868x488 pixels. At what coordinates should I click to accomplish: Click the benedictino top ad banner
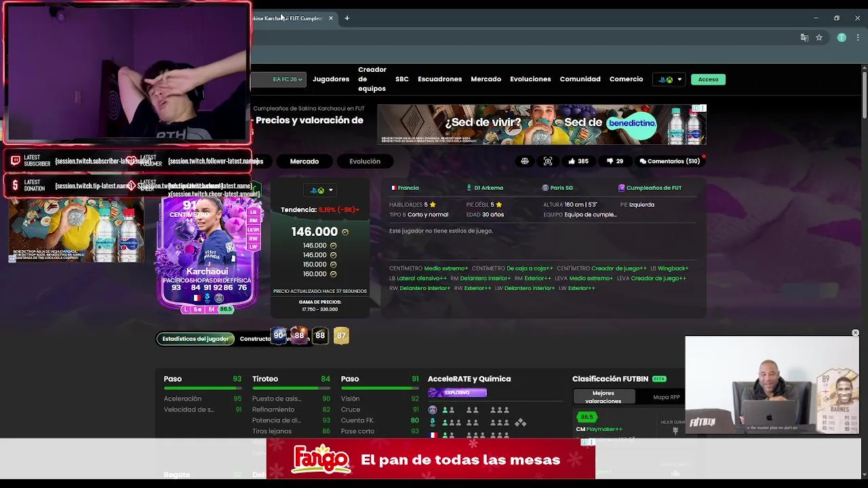coord(541,124)
